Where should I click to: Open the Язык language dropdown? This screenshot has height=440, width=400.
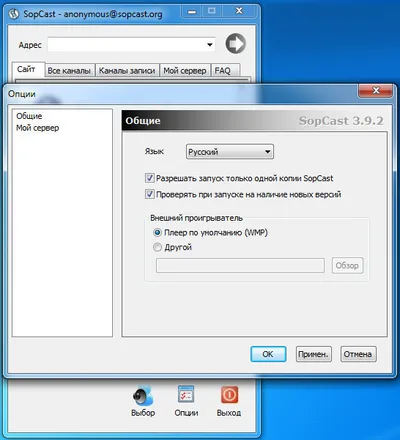230,152
